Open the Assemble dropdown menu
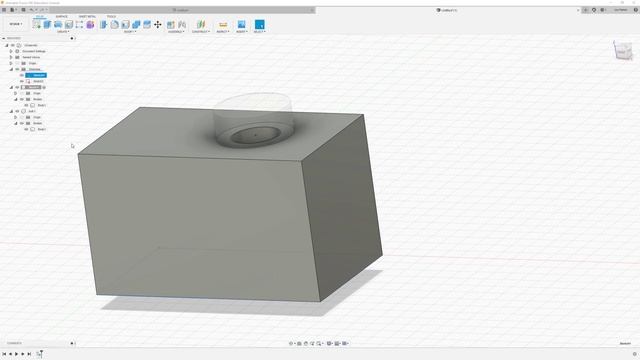This screenshot has width=640, height=360. click(x=176, y=31)
